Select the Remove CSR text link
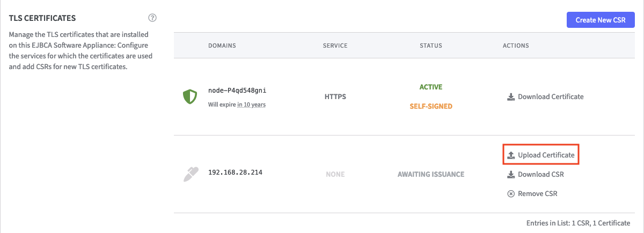 pyautogui.click(x=537, y=194)
